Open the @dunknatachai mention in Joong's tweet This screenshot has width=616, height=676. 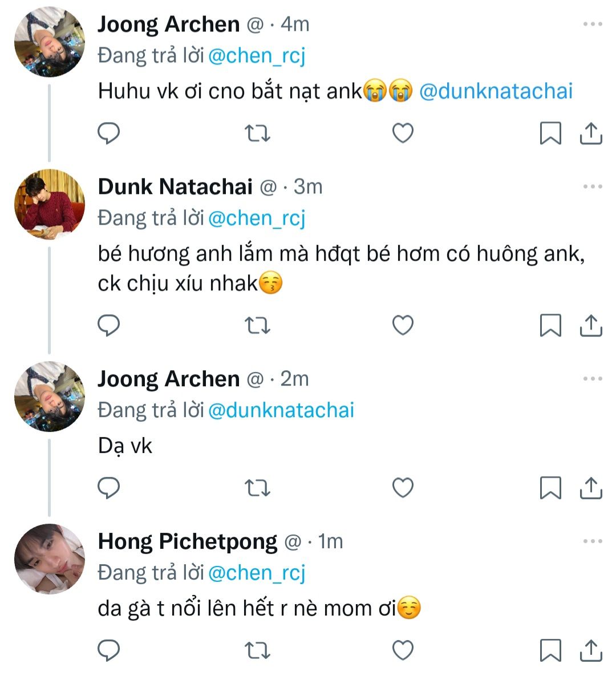(x=496, y=91)
